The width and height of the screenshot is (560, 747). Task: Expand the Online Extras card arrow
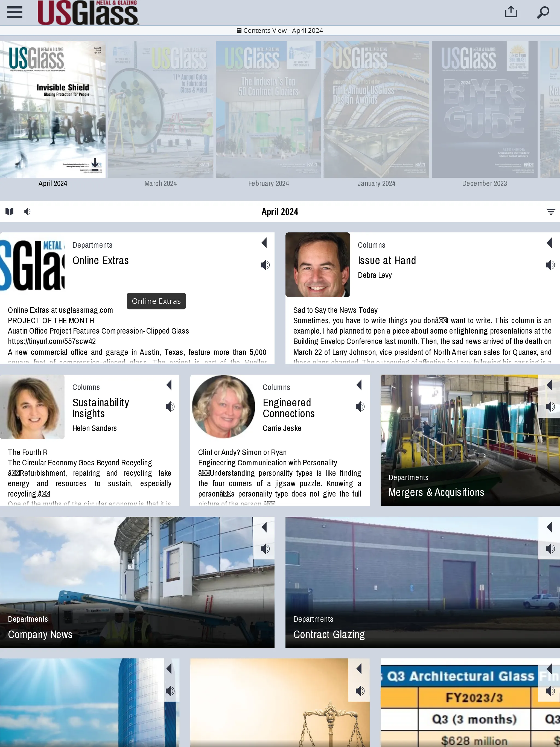[264, 243]
